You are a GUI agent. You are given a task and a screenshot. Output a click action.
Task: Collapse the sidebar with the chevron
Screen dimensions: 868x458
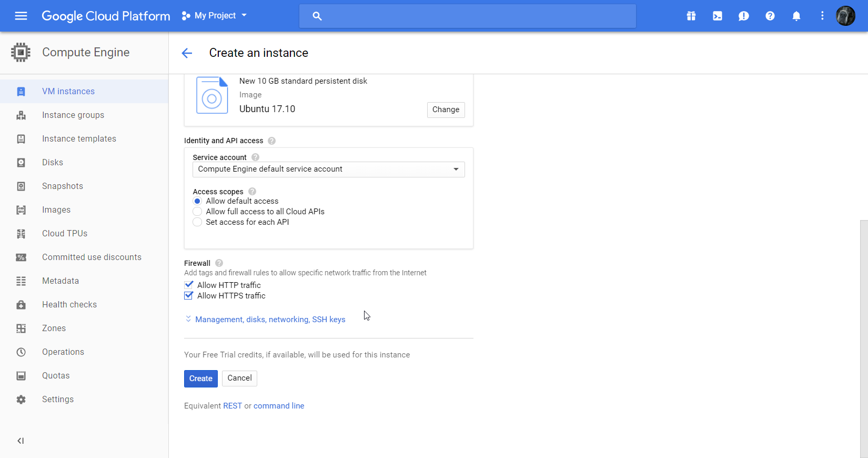pyautogui.click(x=21, y=441)
